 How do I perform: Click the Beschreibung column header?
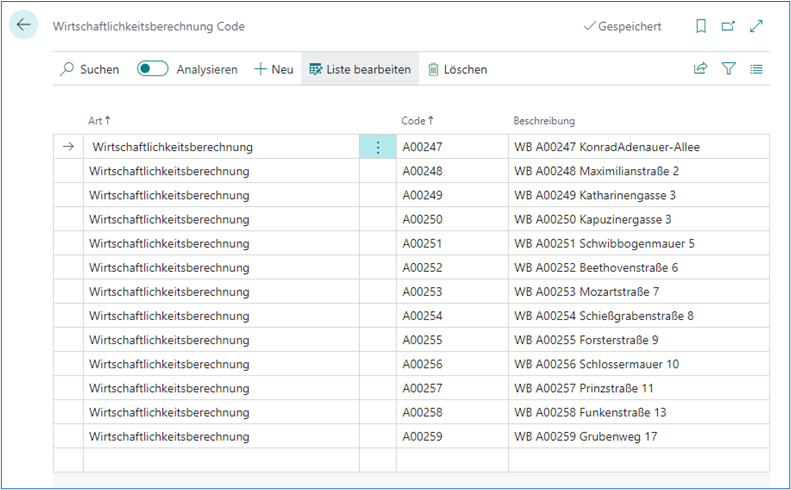(x=544, y=120)
